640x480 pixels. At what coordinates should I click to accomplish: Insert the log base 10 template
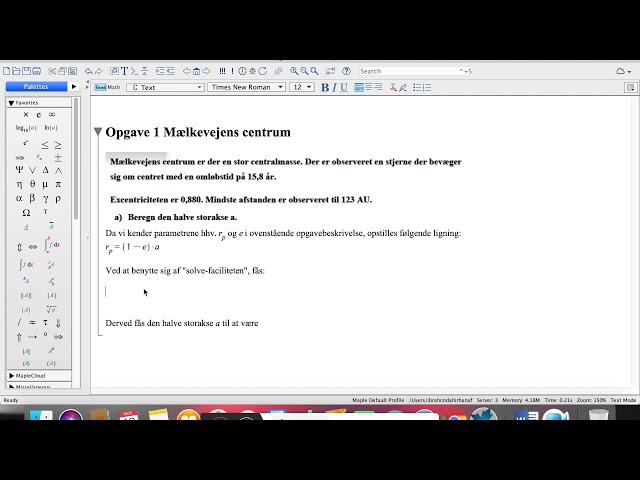point(26,128)
